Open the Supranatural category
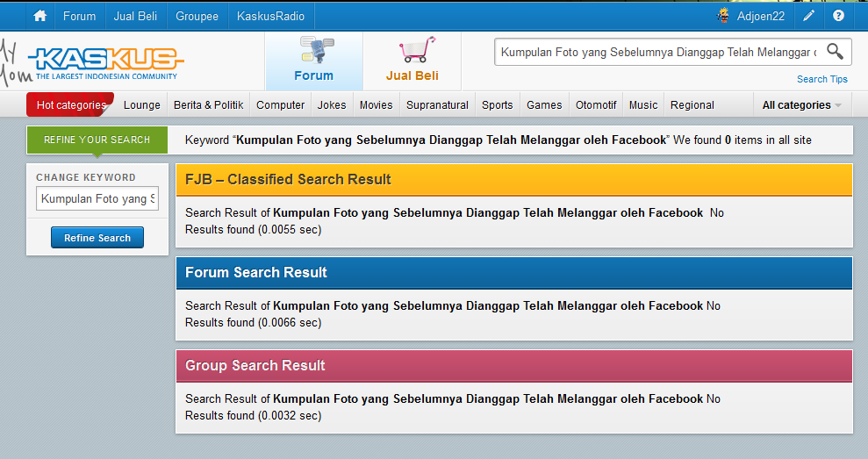This screenshot has height=459, width=868. coord(437,104)
